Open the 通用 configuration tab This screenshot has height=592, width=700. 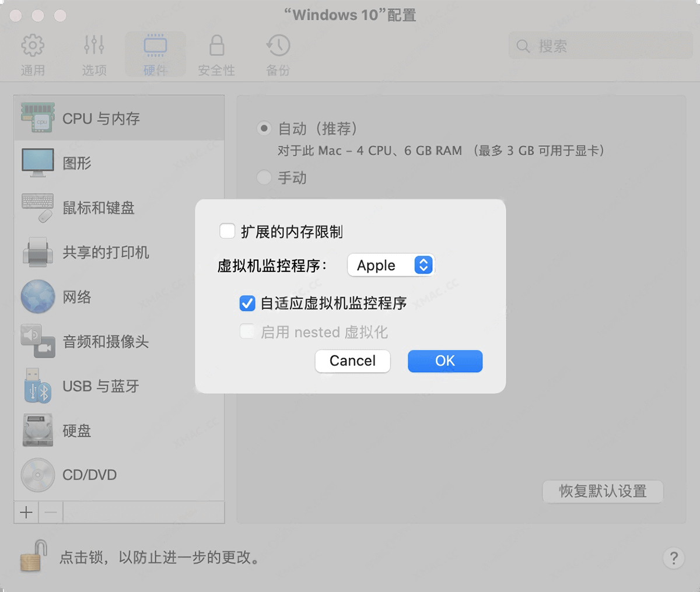[x=33, y=54]
